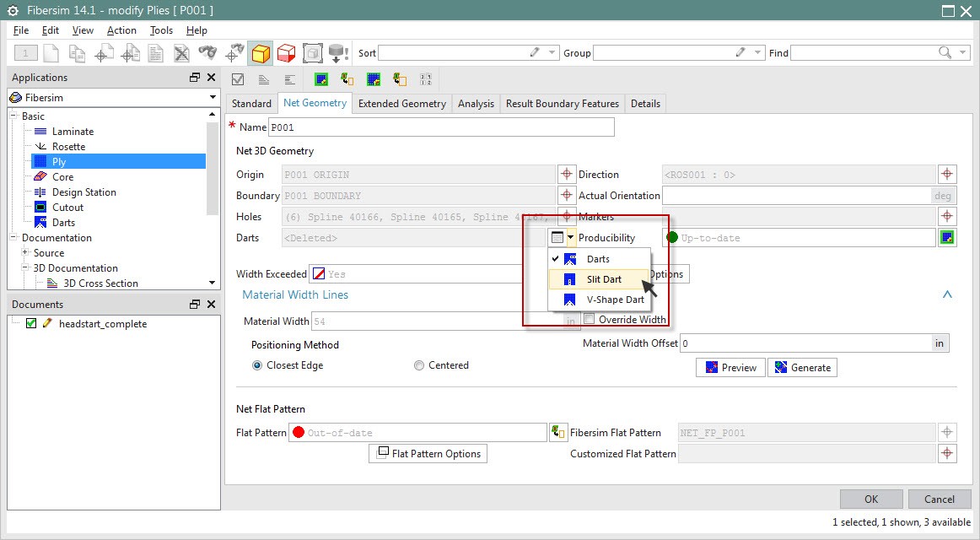Click the Generate button
The height and width of the screenshot is (540, 980).
[x=801, y=367]
